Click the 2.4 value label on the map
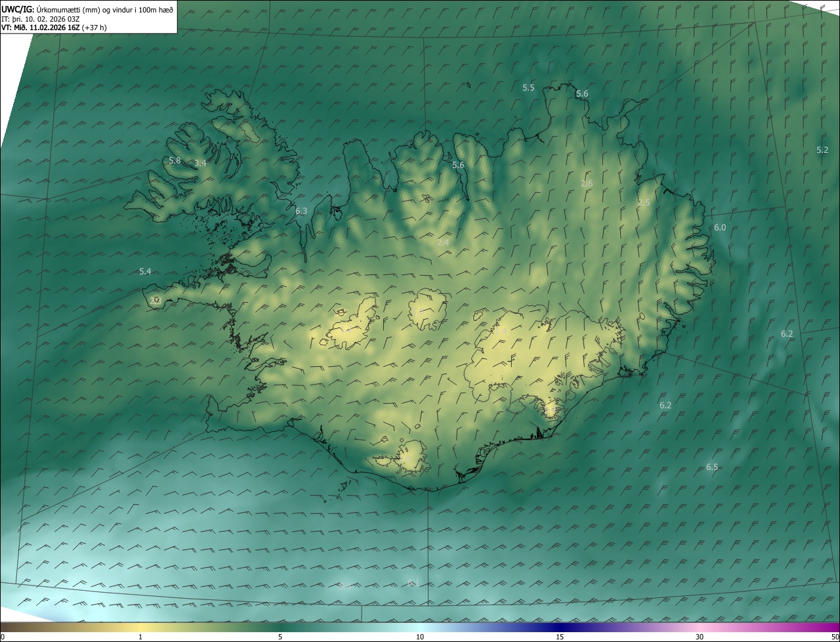 pyautogui.click(x=443, y=243)
